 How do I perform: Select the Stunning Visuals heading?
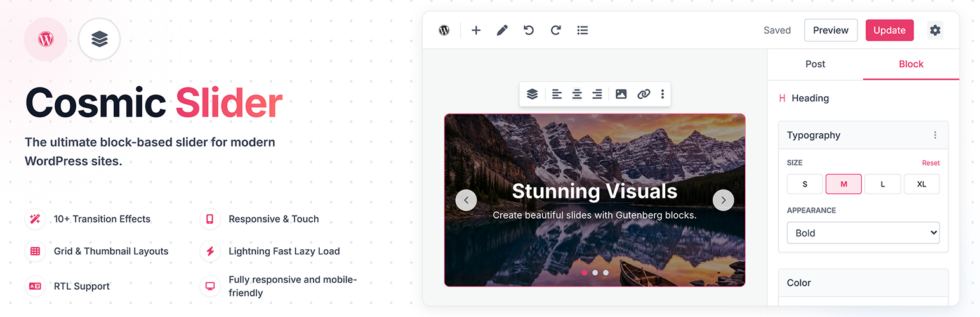pyautogui.click(x=595, y=191)
